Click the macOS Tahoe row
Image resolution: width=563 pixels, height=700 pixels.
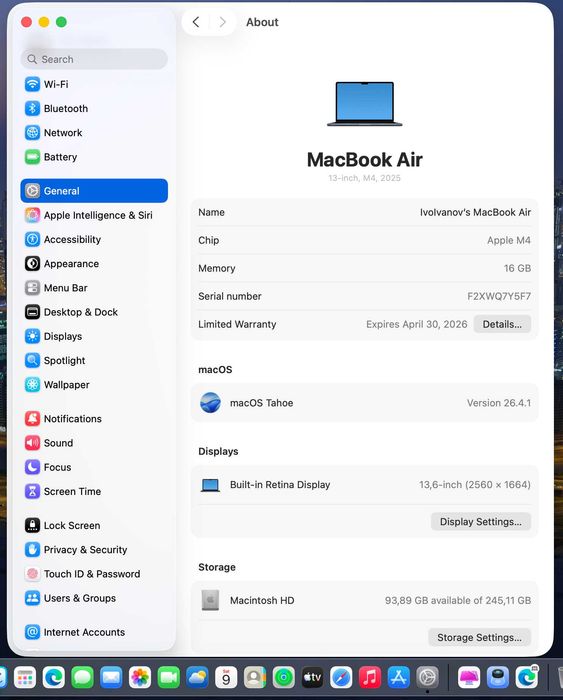tap(364, 403)
